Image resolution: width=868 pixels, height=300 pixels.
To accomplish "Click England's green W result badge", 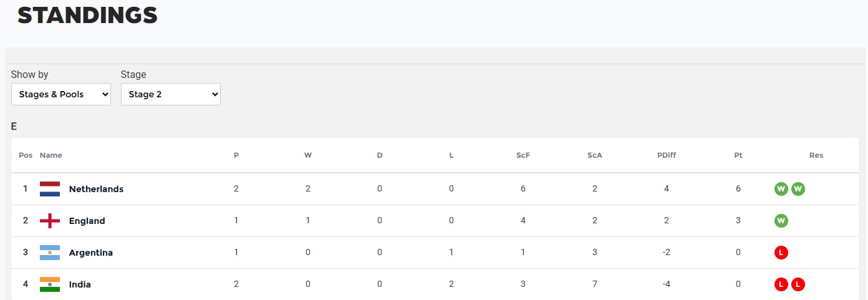I will (781, 221).
